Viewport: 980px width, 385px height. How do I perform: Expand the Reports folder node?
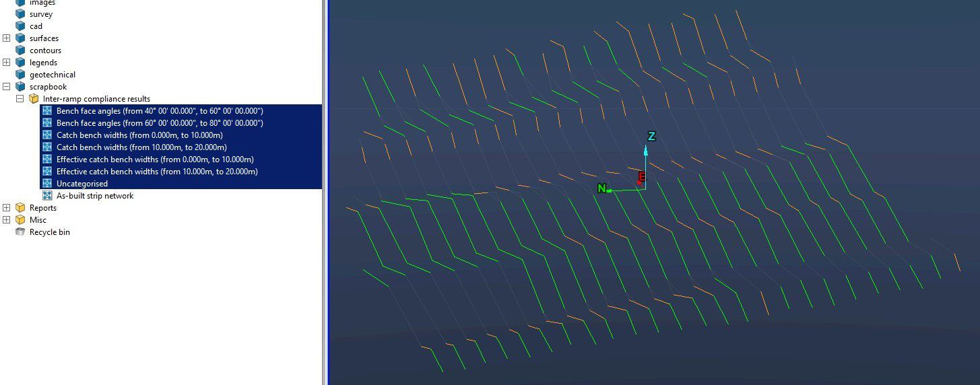coord(7,208)
